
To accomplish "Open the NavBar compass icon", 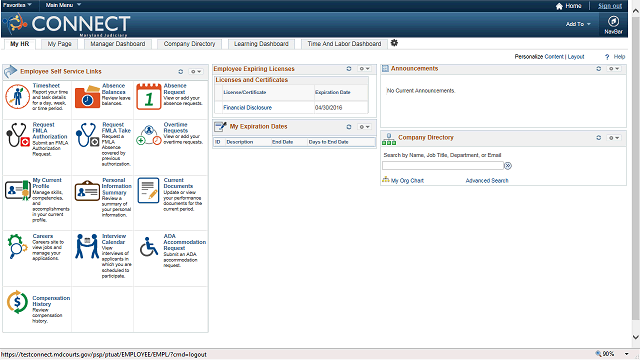I will 613,21.
